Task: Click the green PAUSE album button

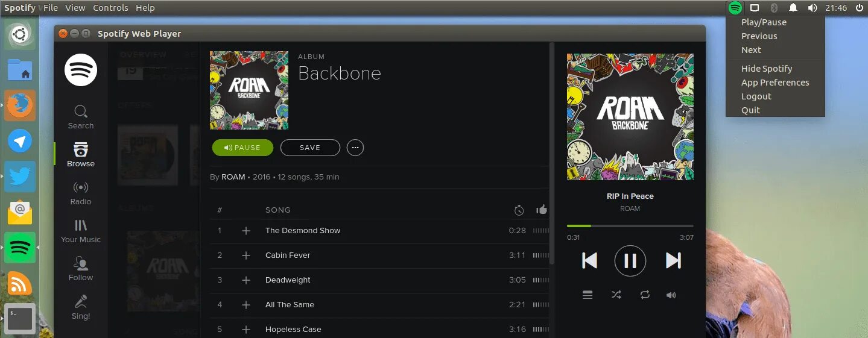Action: coord(242,148)
